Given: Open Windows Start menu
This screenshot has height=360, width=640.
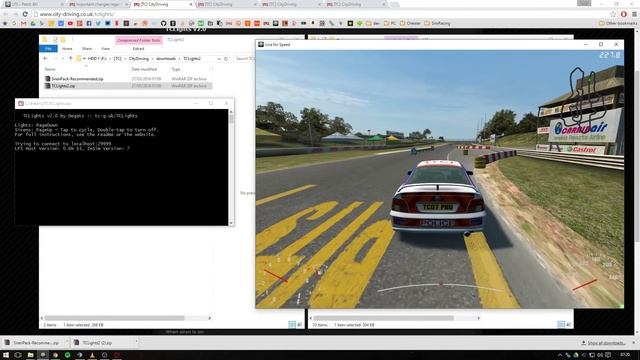Looking at the screenshot, I should (x=6, y=355).
